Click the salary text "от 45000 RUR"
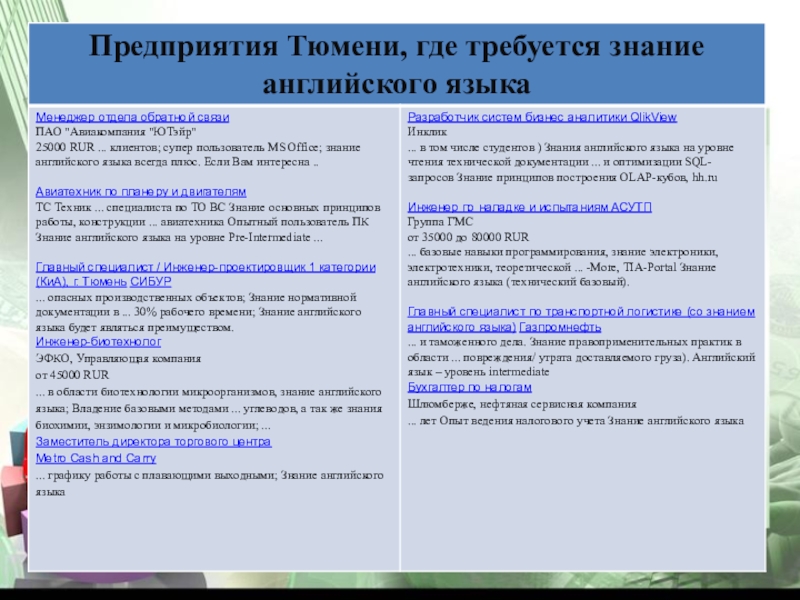The width and height of the screenshot is (800, 600). coord(72,375)
